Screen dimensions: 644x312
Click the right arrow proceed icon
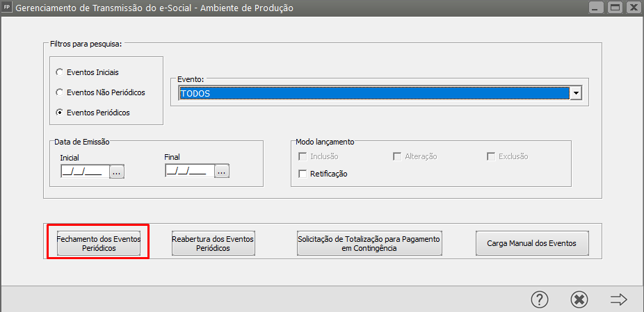[x=618, y=299]
